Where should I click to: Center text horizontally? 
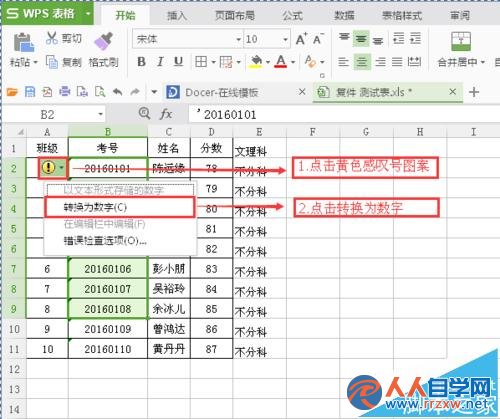tap(362, 62)
